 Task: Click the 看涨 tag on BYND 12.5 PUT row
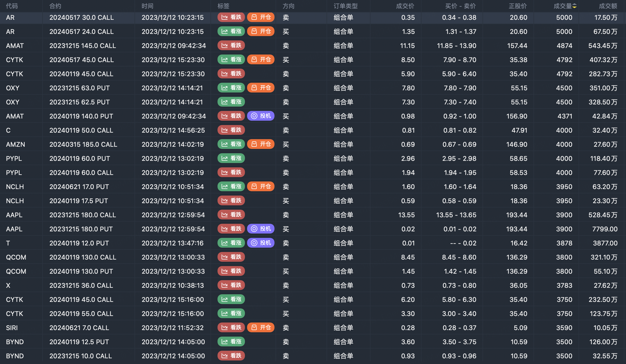click(231, 342)
